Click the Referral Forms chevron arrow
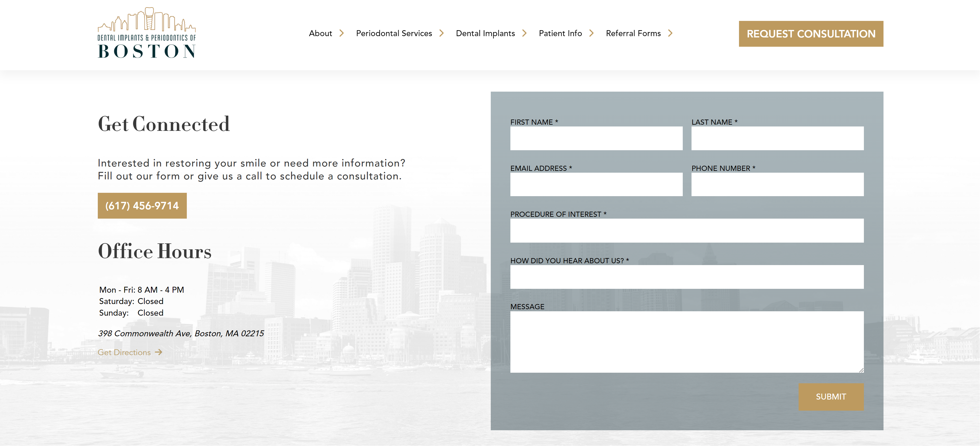The height and width of the screenshot is (446, 980). point(670,34)
